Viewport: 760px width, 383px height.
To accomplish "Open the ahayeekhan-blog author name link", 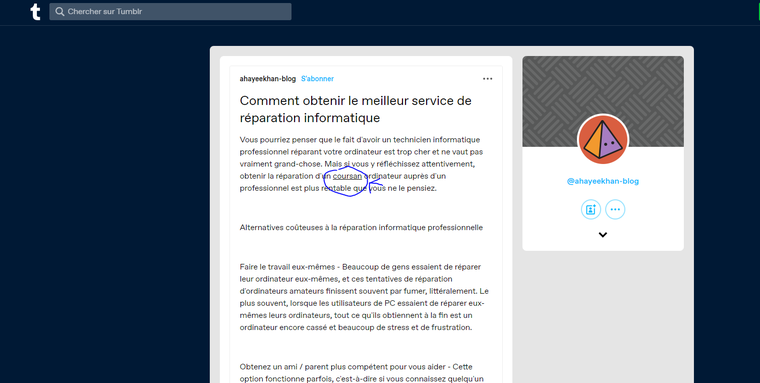I will click(x=268, y=79).
